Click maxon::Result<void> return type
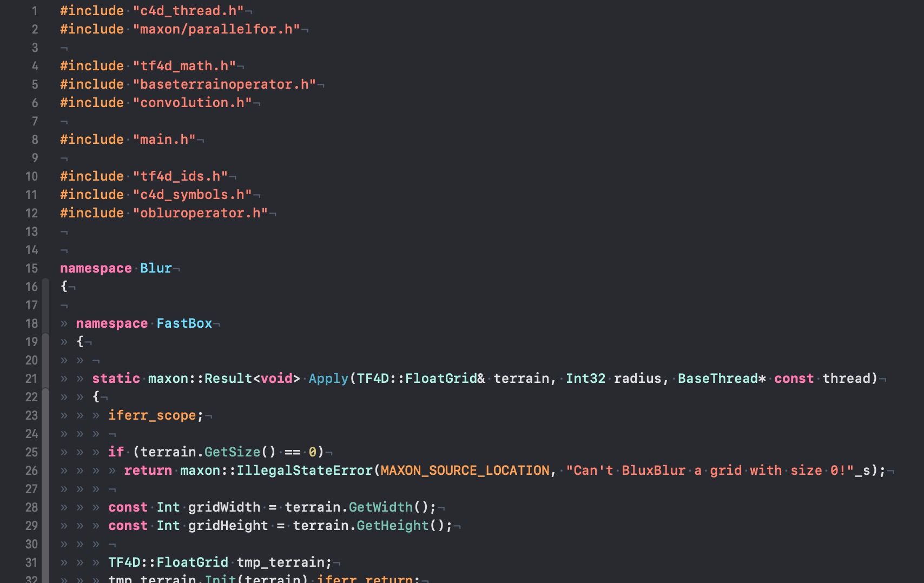This screenshot has height=583, width=924. 224,379
